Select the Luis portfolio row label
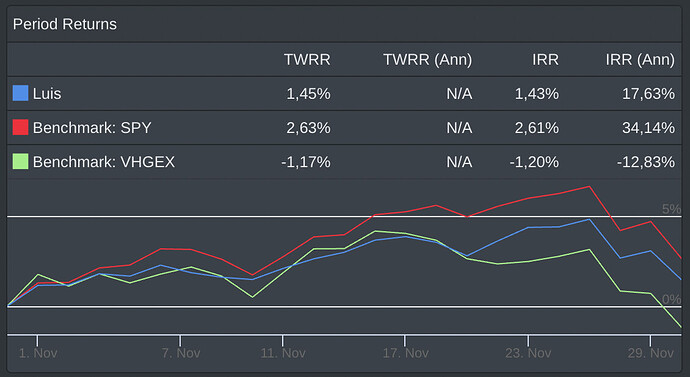690x377 pixels. [x=47, y=94]
